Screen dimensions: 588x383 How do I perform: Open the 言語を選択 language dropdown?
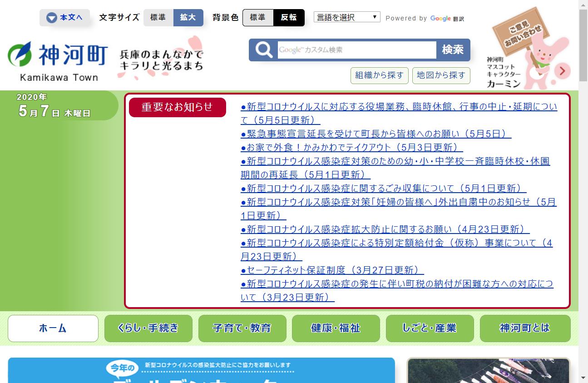347,17
